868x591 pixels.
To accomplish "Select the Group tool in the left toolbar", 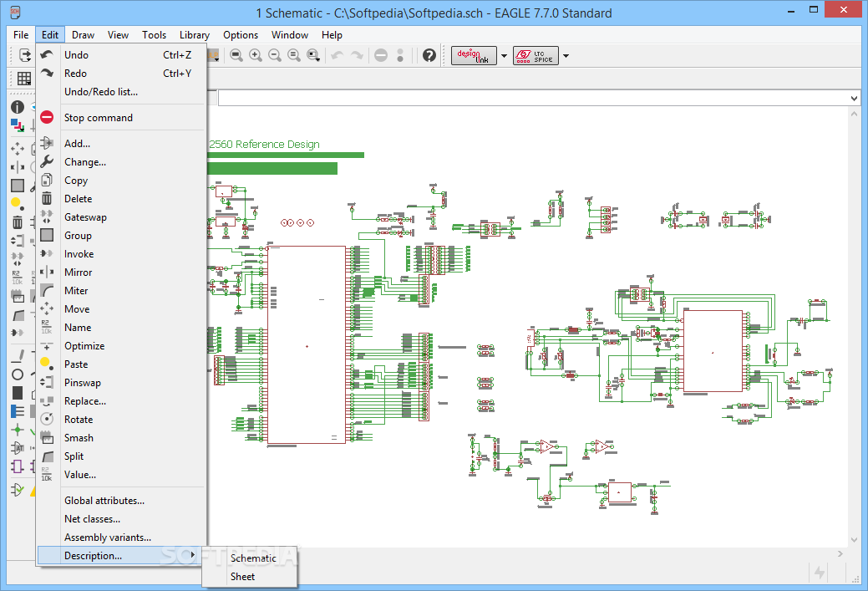I will 18,186.
